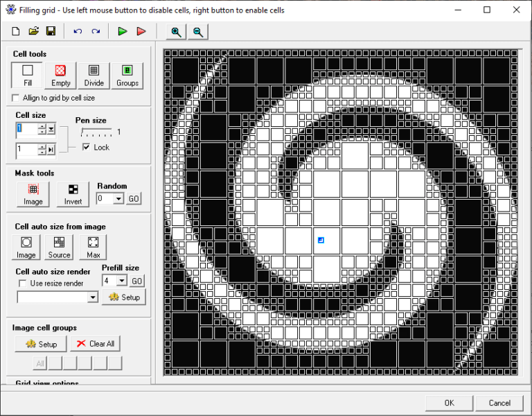Create a new grid with the New icon
Image resolution: width=532 pixels, height=416 pixels.
pos(16,32)
